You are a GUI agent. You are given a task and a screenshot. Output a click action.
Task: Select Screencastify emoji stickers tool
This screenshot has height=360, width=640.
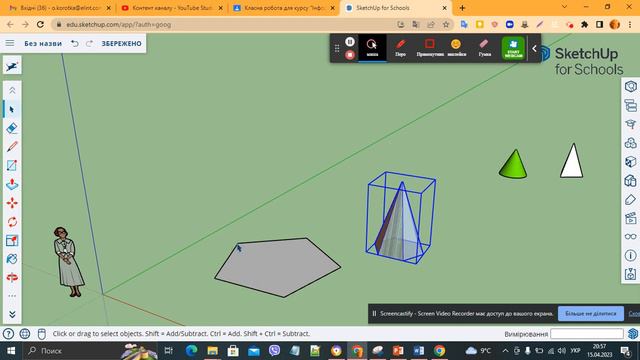point(456,48)
